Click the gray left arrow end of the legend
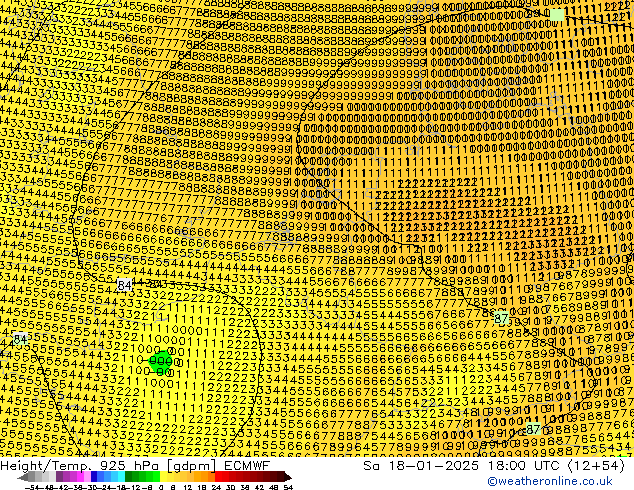Viewport: 634px width, 490px height. (x=22, y=477)
